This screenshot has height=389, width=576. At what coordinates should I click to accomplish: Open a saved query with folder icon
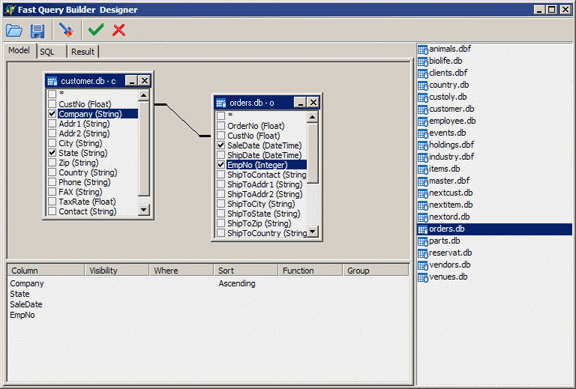click(14, 30)
